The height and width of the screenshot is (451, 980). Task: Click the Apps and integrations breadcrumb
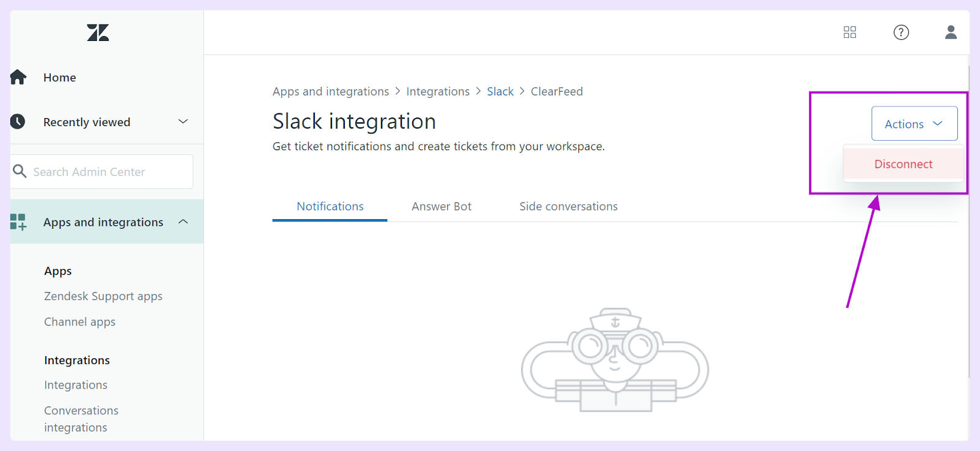coord(331,92)
